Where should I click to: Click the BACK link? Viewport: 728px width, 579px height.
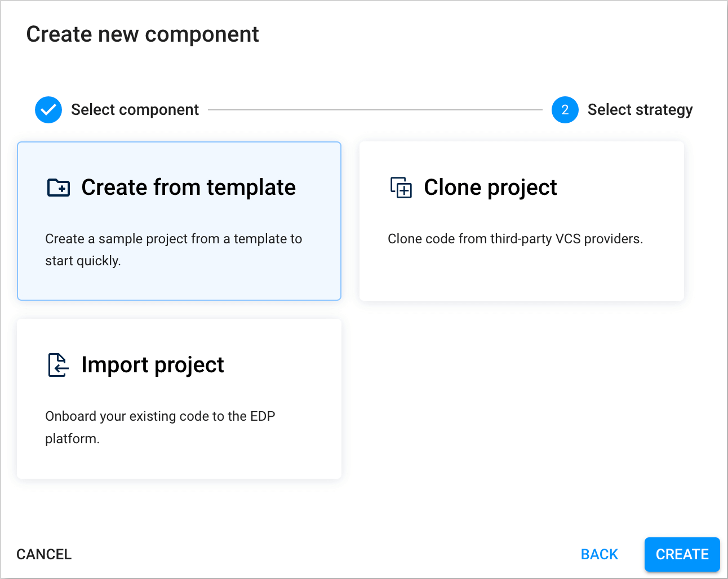(x=599, y=554)
